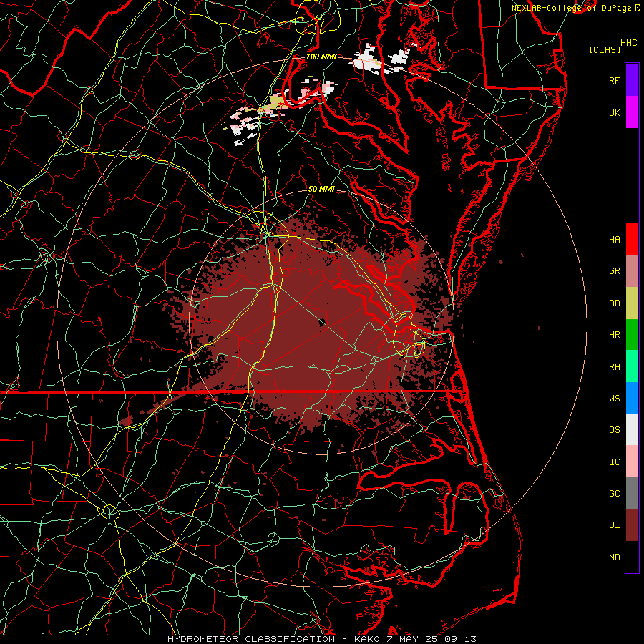Click the 'WS' legend label
Viewport: 644px width, 644px height.
(614, 399)
